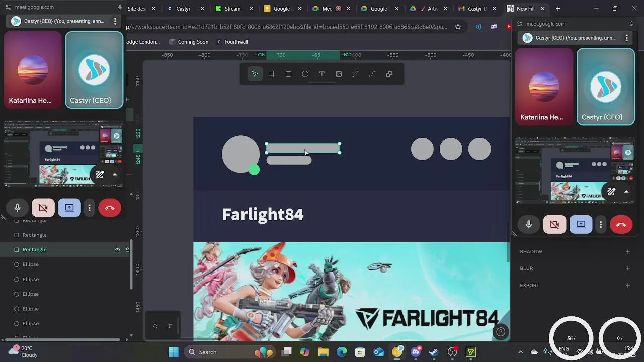The width and height of the screenshot is (644, 362).
Task: Bookmark this page with the star icon
Action: [458, 27]
